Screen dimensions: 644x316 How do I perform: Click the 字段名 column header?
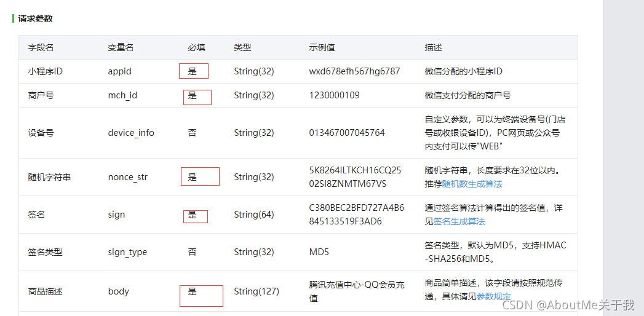41,47
